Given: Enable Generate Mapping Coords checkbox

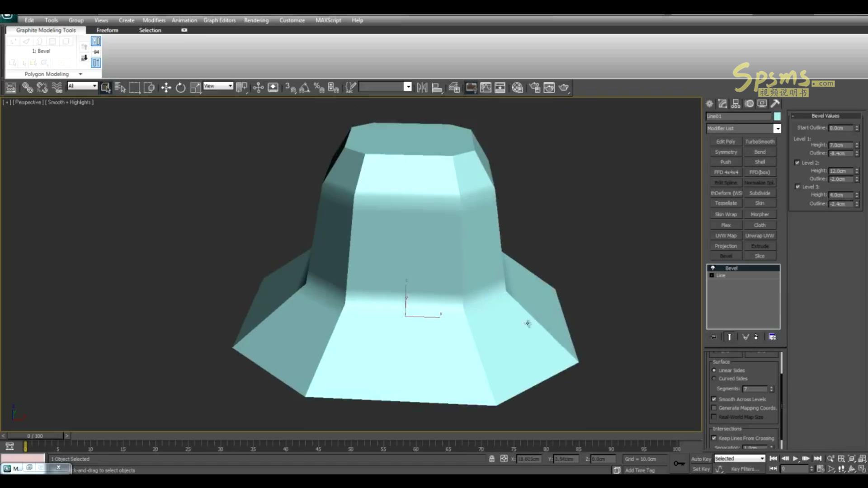Looking at the screenshot, I should 714,408.
